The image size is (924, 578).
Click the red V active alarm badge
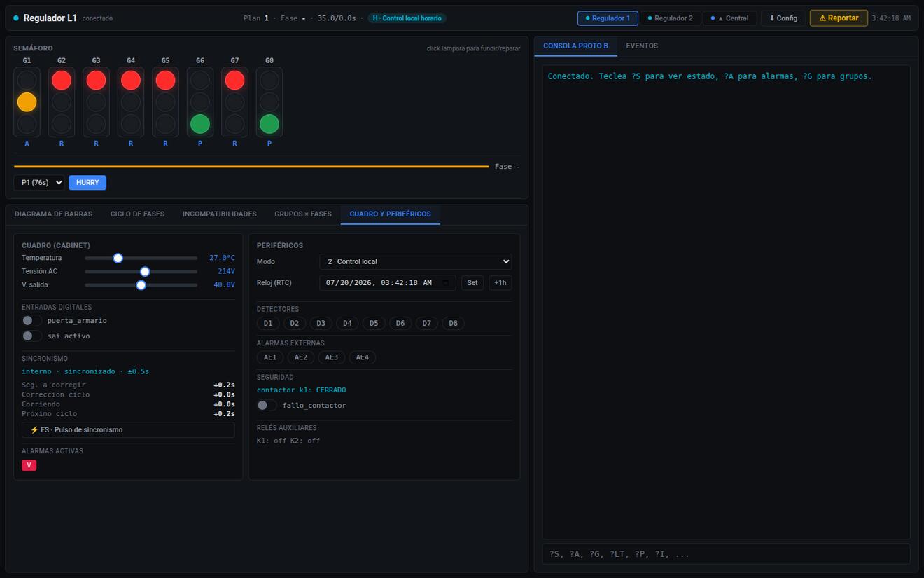29,465
